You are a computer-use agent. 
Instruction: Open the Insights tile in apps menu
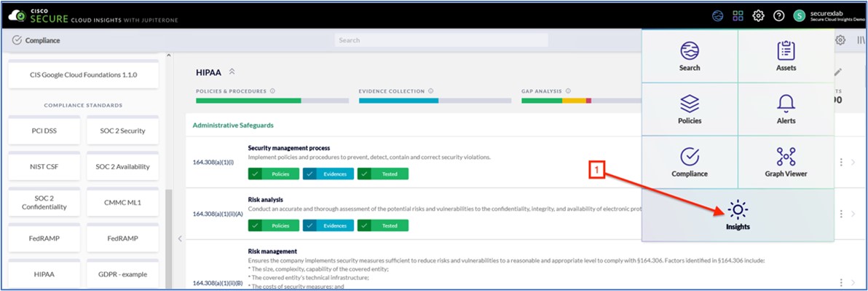(738, 216)
